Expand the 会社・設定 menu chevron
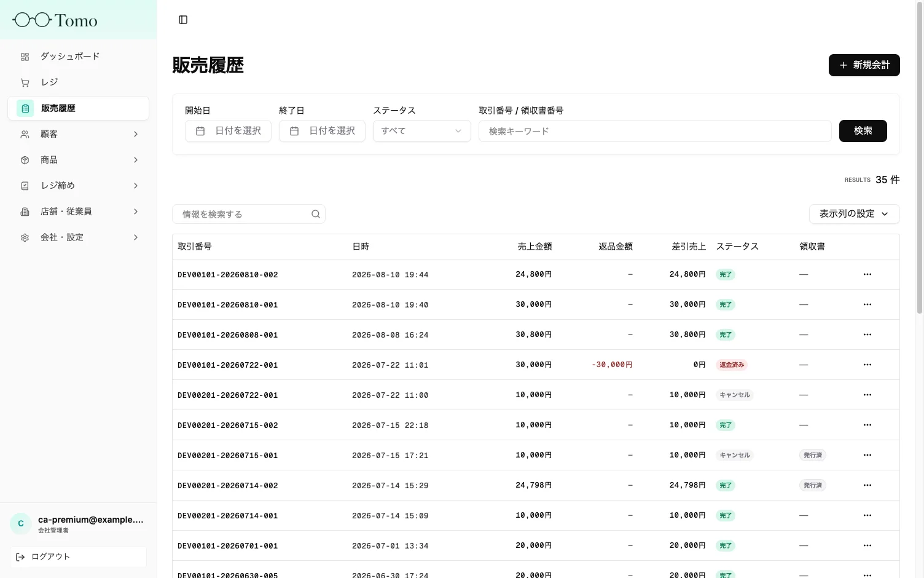924x578 pixels. [136, 237]
